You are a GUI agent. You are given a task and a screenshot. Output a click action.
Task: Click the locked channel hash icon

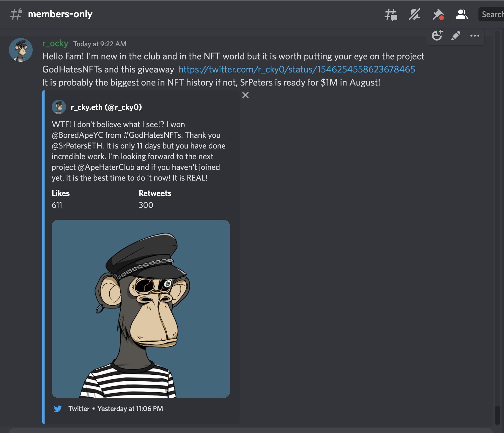16,14
